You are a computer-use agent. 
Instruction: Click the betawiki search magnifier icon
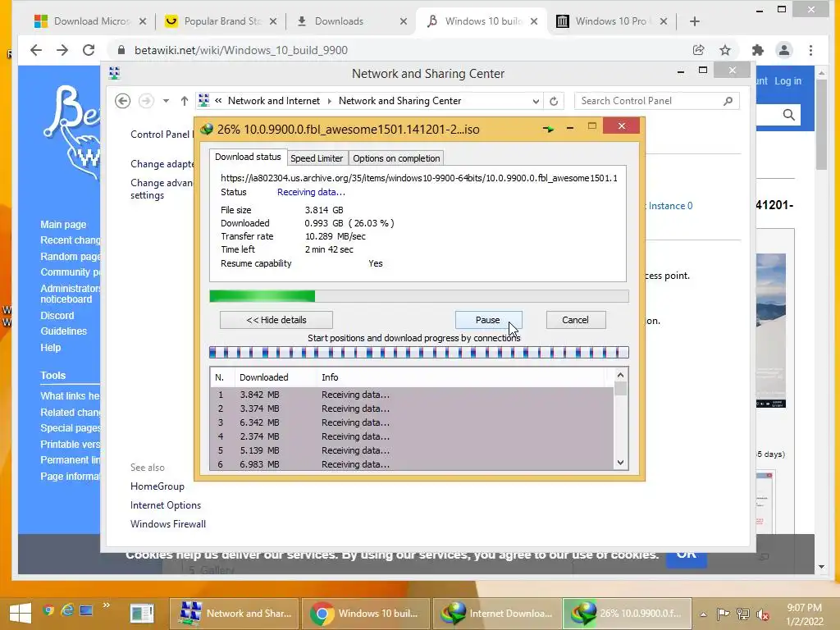[x=788, y=115]
